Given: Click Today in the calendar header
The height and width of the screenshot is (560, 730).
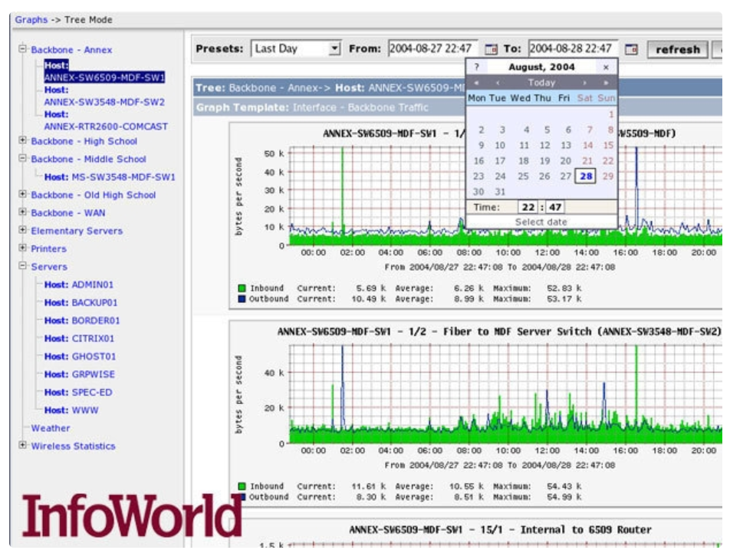Looking at the screenshot, I should tap(541, 82).
